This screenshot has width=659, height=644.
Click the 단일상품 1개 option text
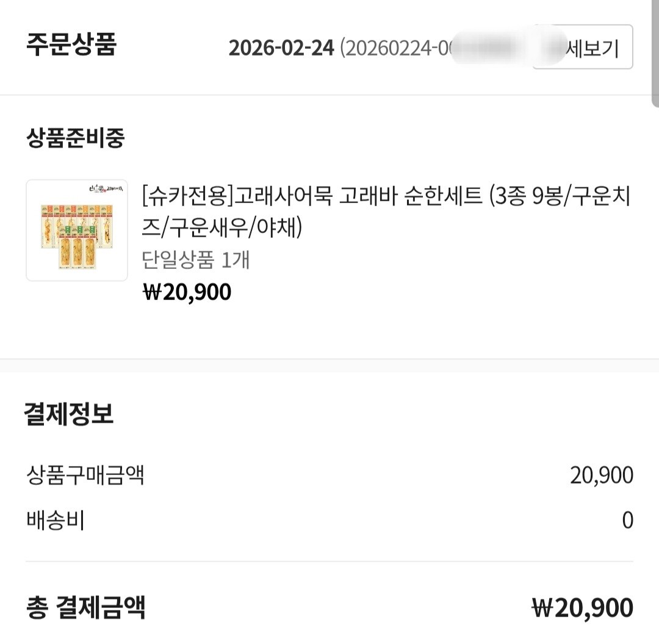[196, 260]
